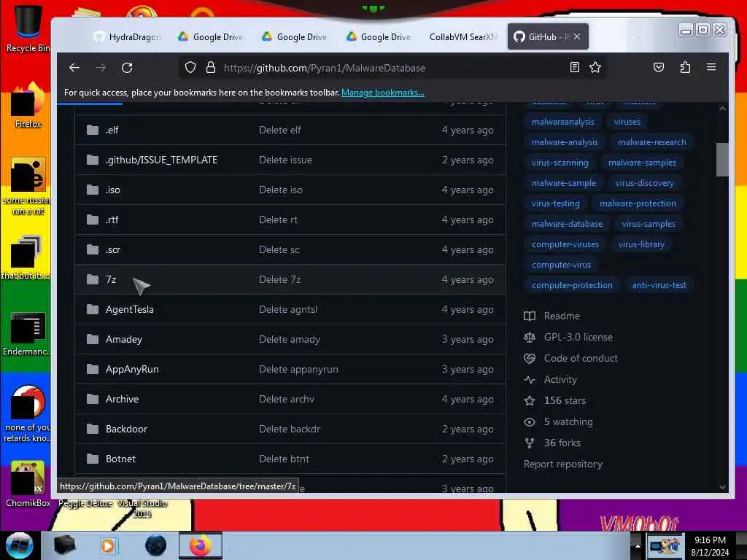Select the computer-protection topic tag

572,286
